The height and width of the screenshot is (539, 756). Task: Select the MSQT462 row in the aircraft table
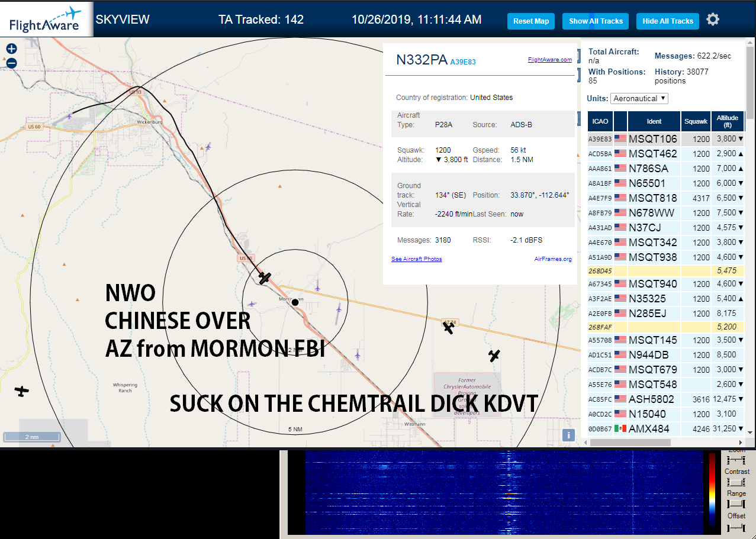(666, 154)
